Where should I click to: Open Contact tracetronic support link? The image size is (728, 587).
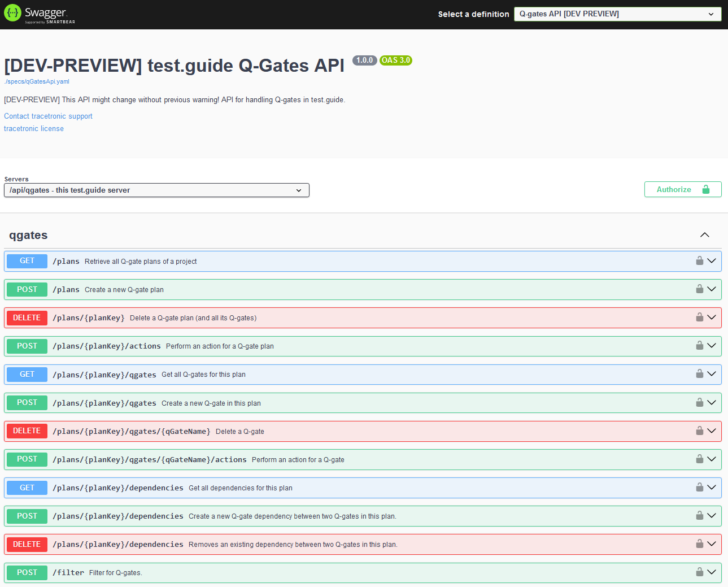click(x=48, y=116)
